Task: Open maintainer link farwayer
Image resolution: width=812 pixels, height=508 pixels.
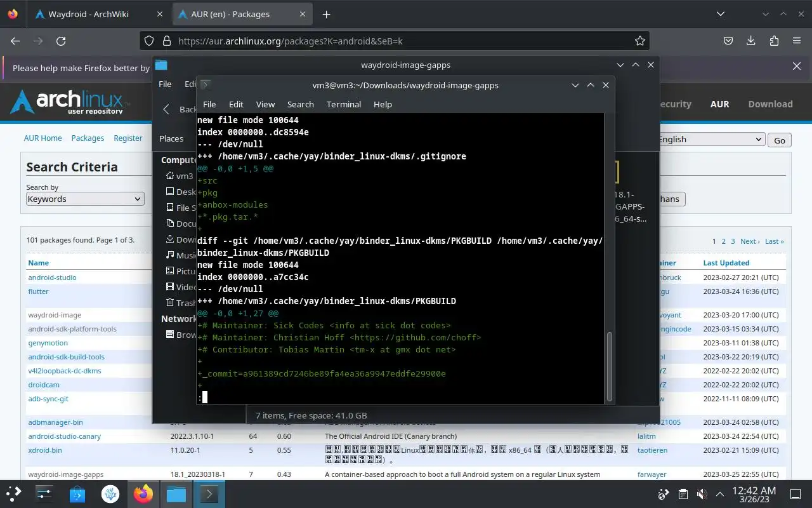Action: coord(653,474)
